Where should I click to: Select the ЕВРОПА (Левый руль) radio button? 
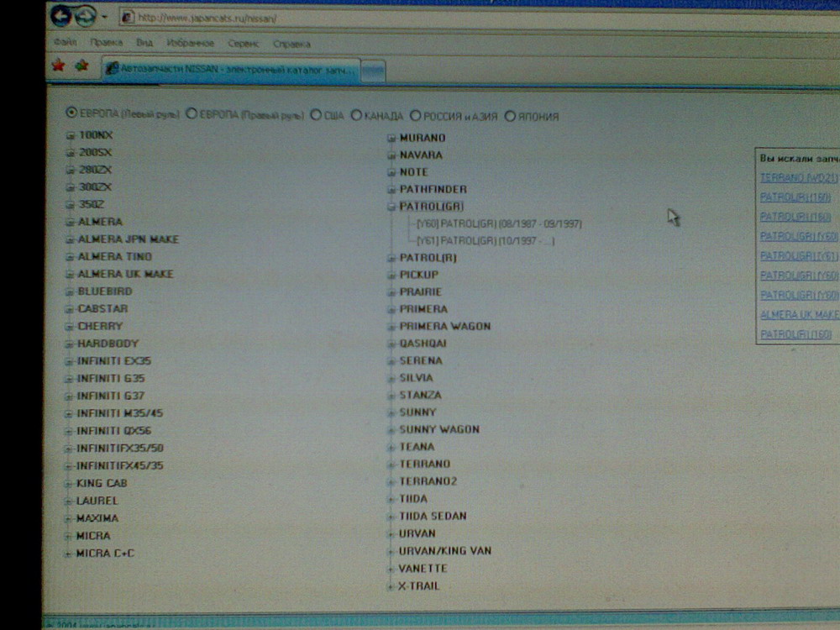point(71,113)
